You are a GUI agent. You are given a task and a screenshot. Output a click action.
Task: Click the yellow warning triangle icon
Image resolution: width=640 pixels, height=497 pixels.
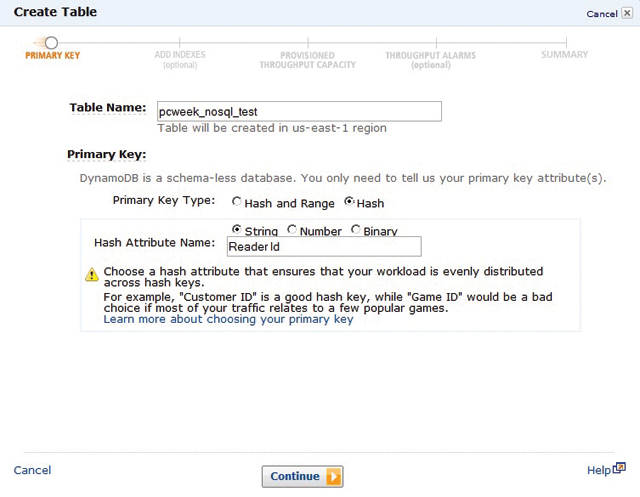[92, 274]
